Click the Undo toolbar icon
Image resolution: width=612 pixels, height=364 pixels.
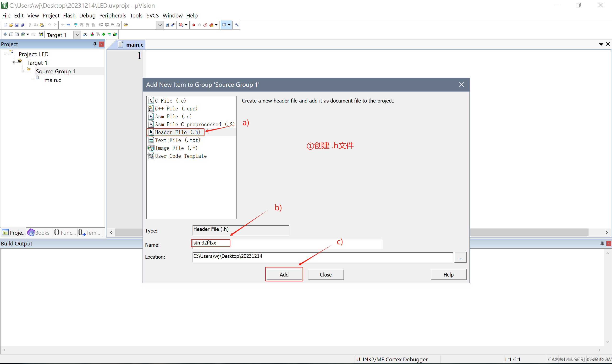click(x=49, y=25)
